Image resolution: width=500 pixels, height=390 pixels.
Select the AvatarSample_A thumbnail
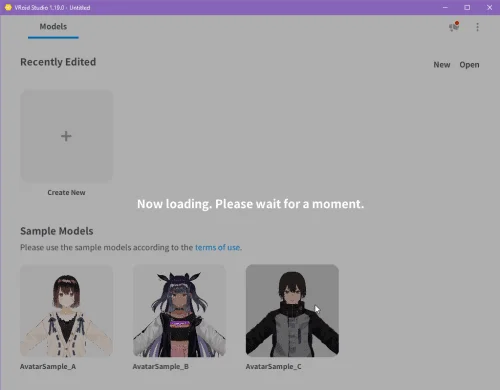(x=66, y=311)
